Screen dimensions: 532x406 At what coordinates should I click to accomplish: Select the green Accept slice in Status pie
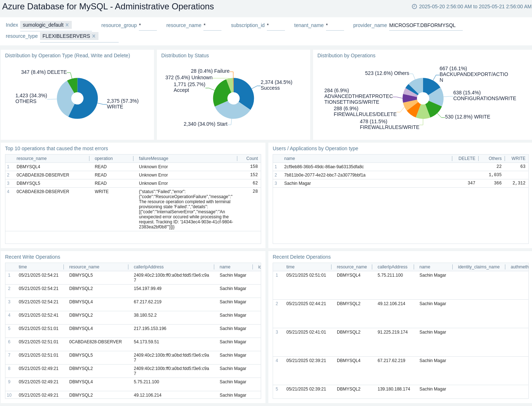pos(220,93)
